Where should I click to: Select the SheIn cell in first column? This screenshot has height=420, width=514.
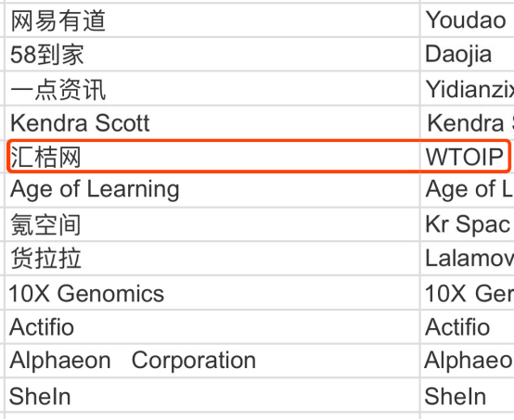click(x=212, y=395)
